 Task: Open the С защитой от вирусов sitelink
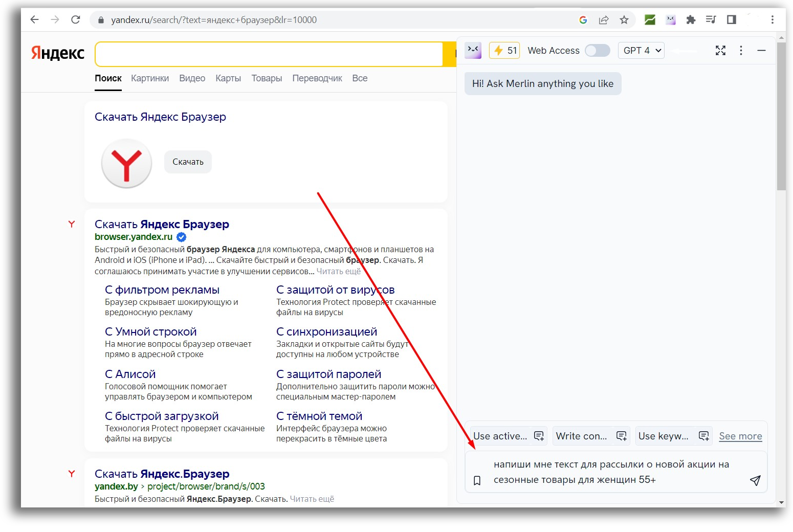(335, 290)
